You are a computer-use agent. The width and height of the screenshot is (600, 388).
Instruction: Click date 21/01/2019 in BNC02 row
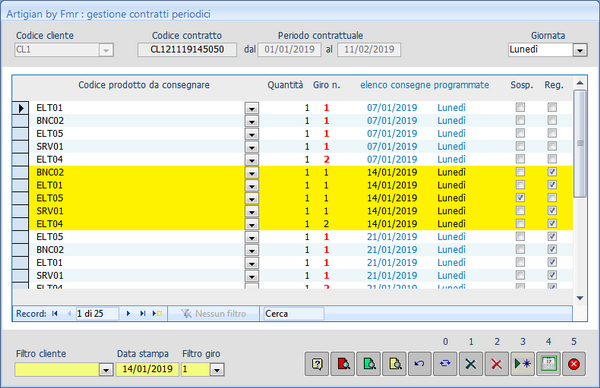pyautogui.click(x=392, y=249)
